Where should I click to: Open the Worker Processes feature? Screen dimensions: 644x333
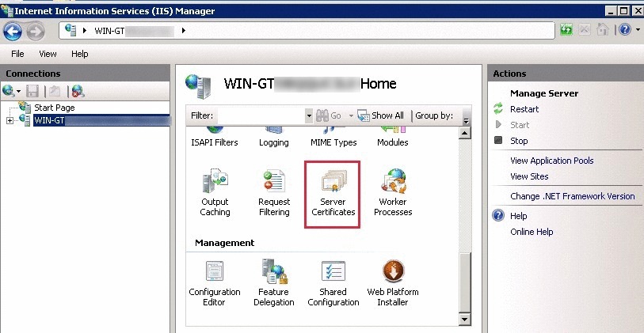(393, 193)
